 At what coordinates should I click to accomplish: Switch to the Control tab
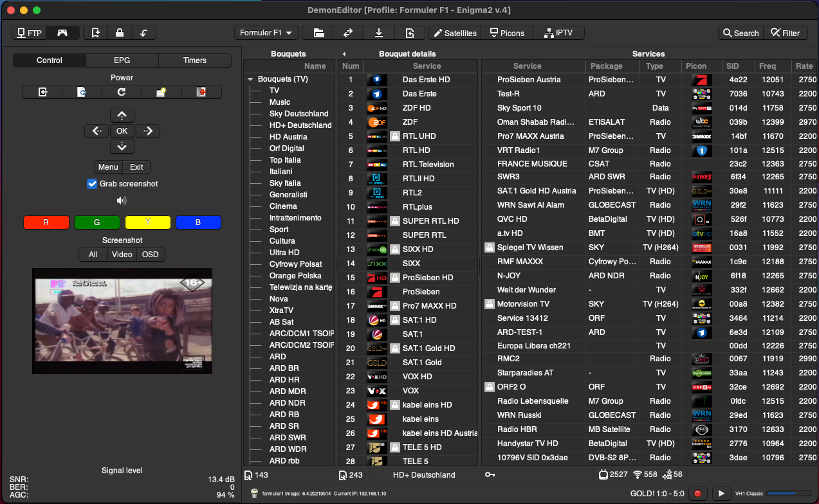tap(50, 60)
